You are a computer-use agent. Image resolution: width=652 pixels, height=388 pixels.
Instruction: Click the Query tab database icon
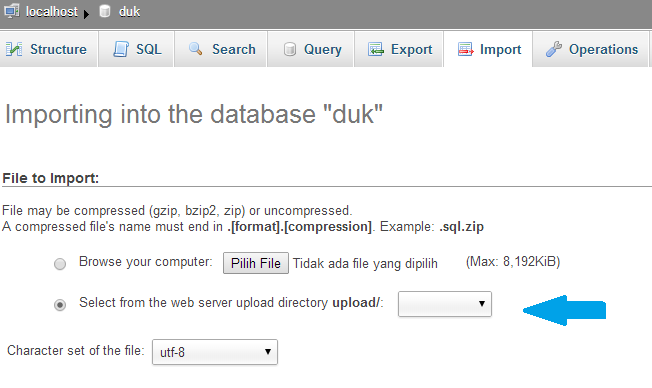point(289,49)
